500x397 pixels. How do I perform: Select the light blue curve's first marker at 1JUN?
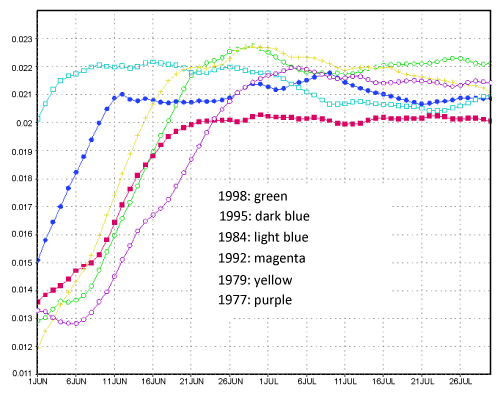coord(38,119)
